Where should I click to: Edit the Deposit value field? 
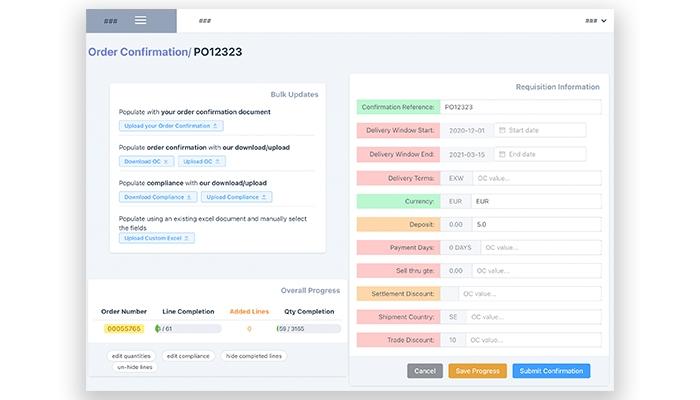point(537,225)
